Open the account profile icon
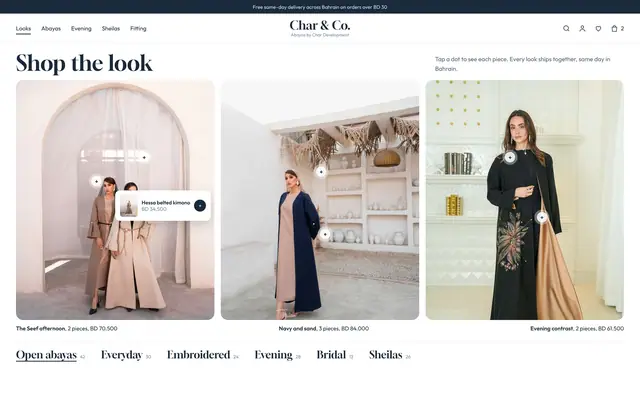640x400 pixels. (x=582, y=29)
